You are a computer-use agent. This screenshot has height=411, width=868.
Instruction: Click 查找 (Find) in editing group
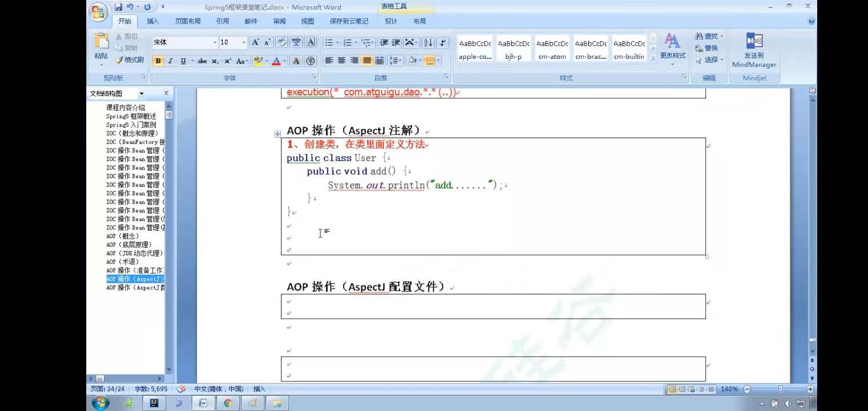pos(709,36)
